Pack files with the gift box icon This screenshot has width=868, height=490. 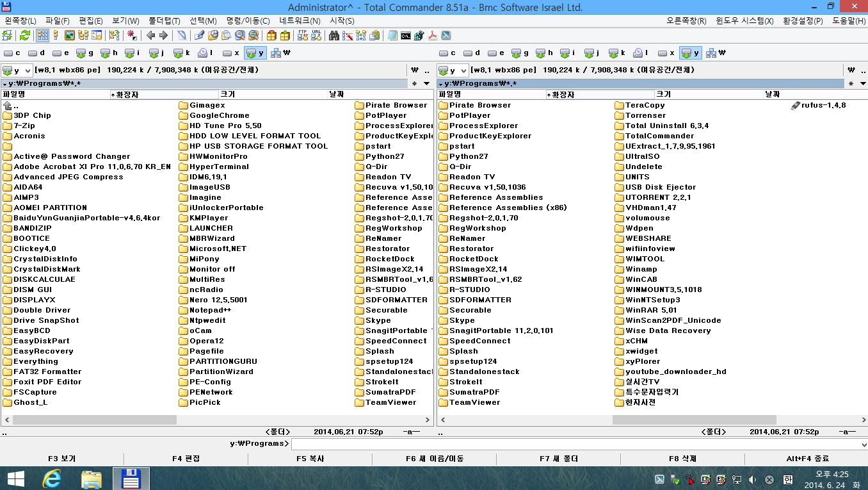click(271, 35)
